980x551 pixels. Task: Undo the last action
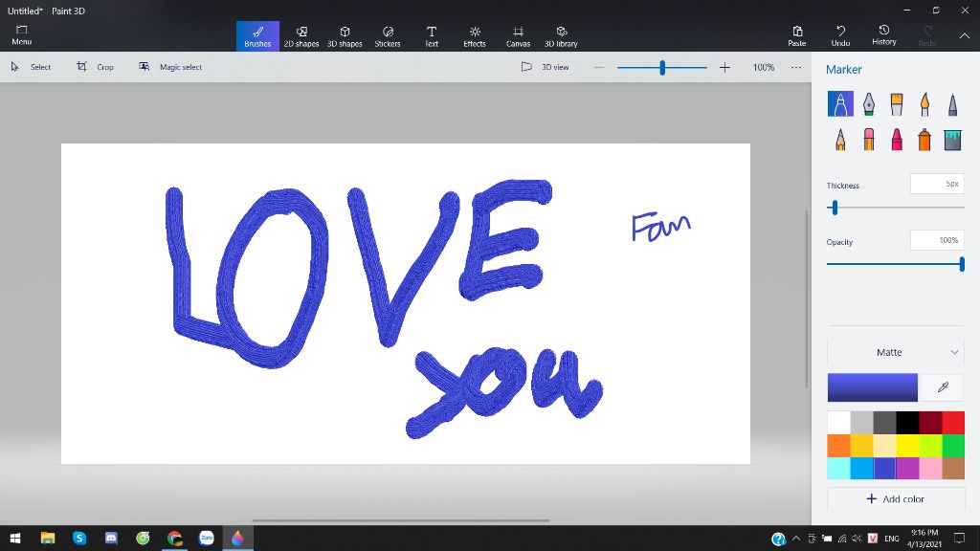coord(840,35)
